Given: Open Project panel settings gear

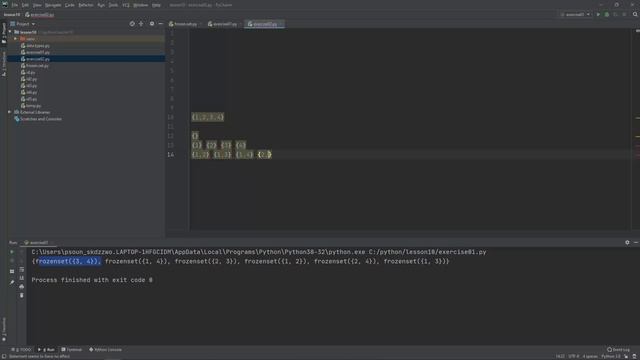Looking at the screenshot, I should [x=152, y=24].
